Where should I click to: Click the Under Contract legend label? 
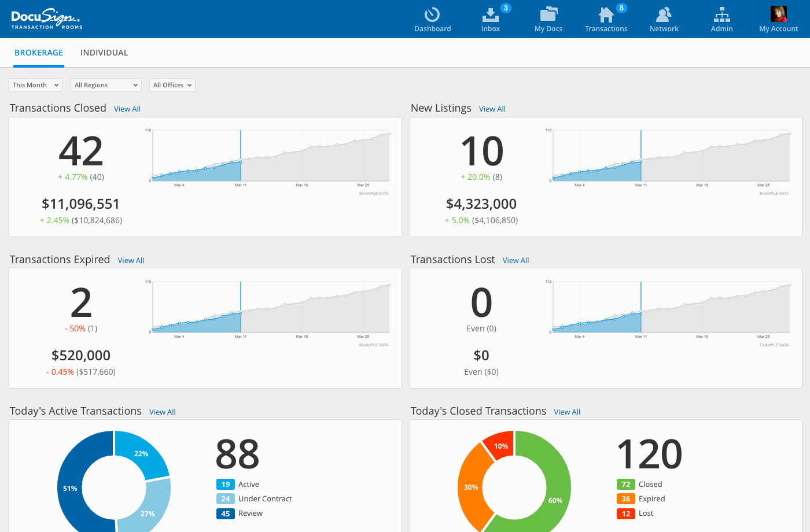click(x=265, y=499)
